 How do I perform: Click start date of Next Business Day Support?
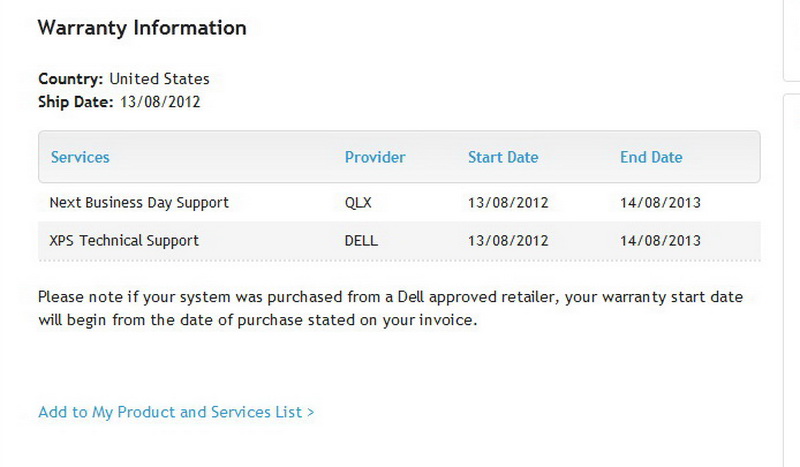[x=508, y=203]
